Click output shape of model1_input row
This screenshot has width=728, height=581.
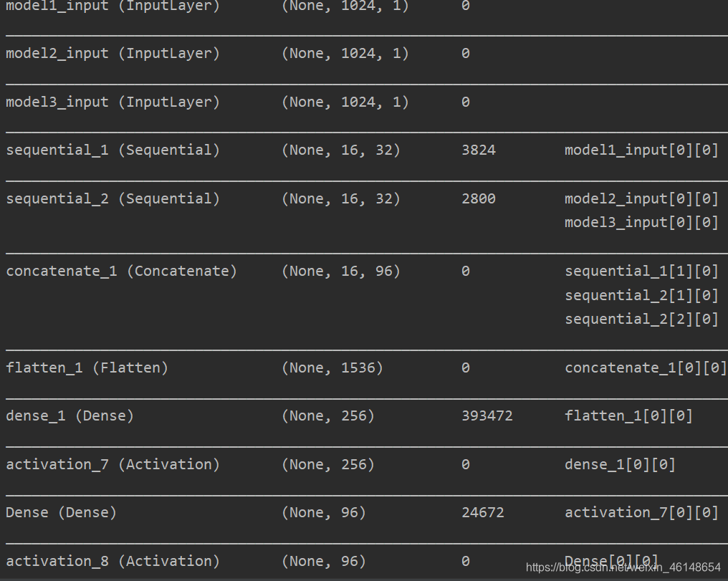point(345,6)
